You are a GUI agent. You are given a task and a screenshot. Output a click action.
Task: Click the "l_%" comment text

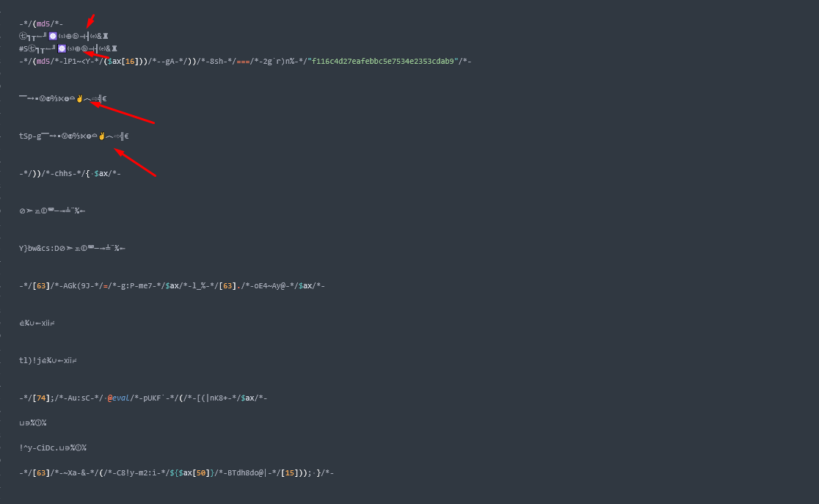pyautogui.click(x=198, y=285)
